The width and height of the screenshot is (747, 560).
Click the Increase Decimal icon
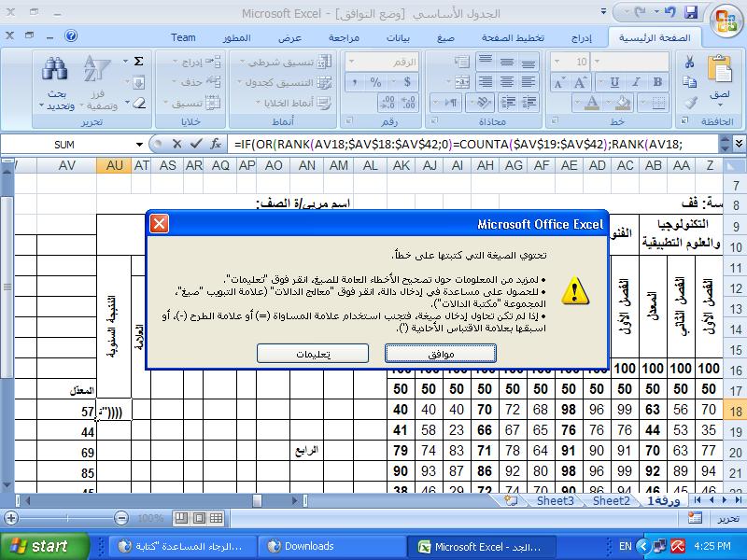click(409, 103)
